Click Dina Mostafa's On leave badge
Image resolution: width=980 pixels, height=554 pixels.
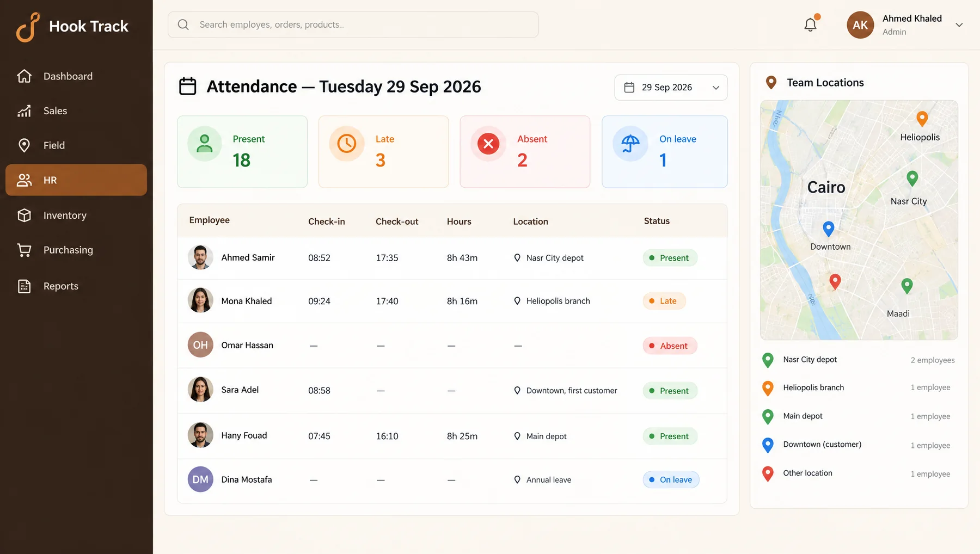click(671, 479)
